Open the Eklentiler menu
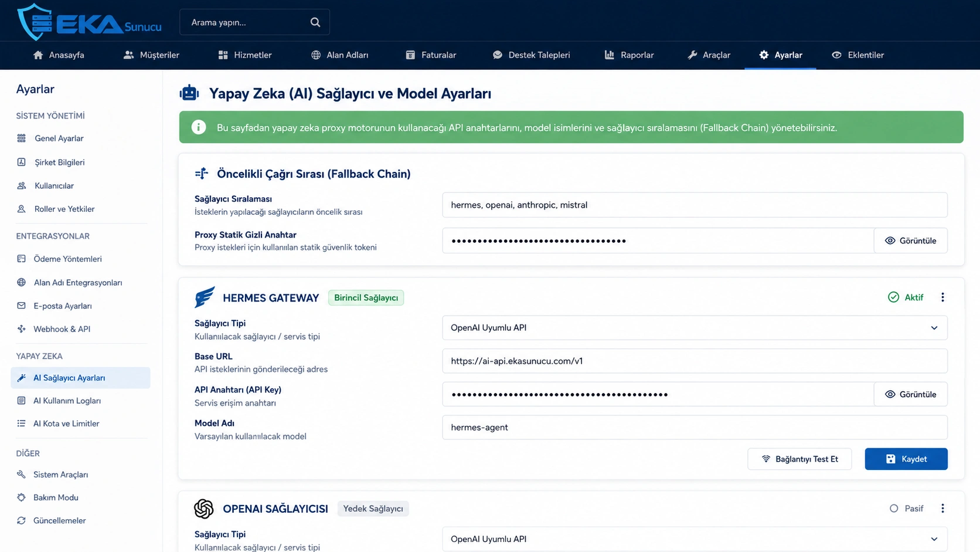980x552 pixels. (x=857, y=55)
